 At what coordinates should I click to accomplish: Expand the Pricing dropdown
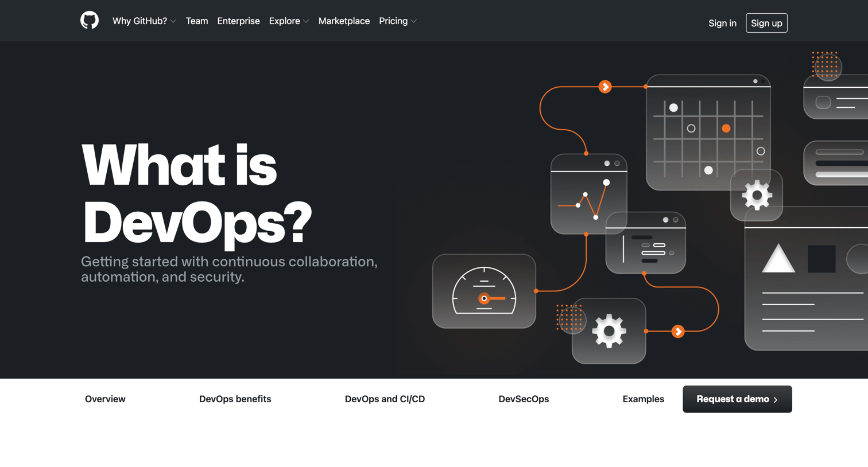pyautogui.click(x=397, y=21)
